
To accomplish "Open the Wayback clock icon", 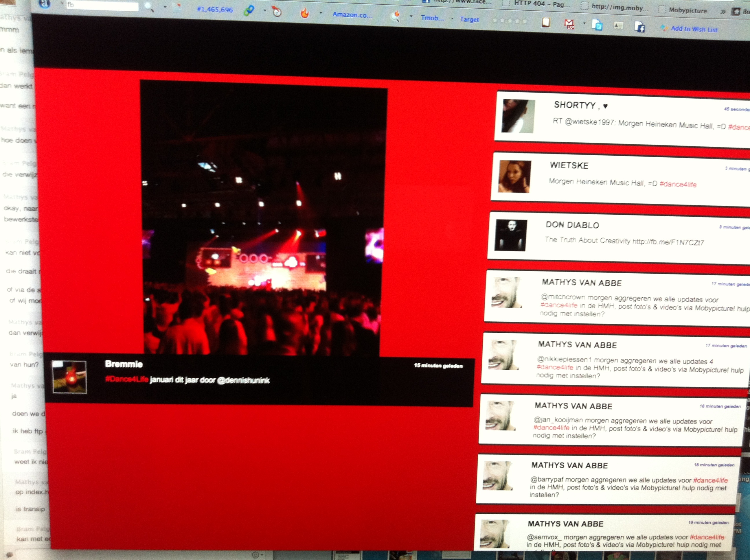I will coord(277,12).
